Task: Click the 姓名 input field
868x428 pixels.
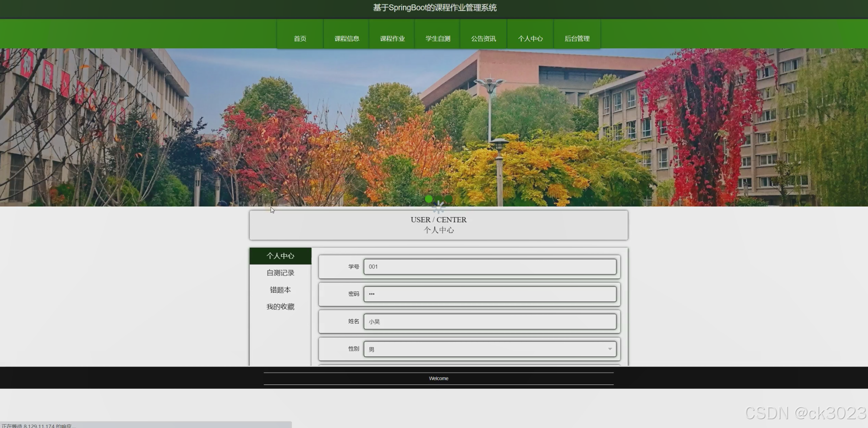Action: pos(490,321)
